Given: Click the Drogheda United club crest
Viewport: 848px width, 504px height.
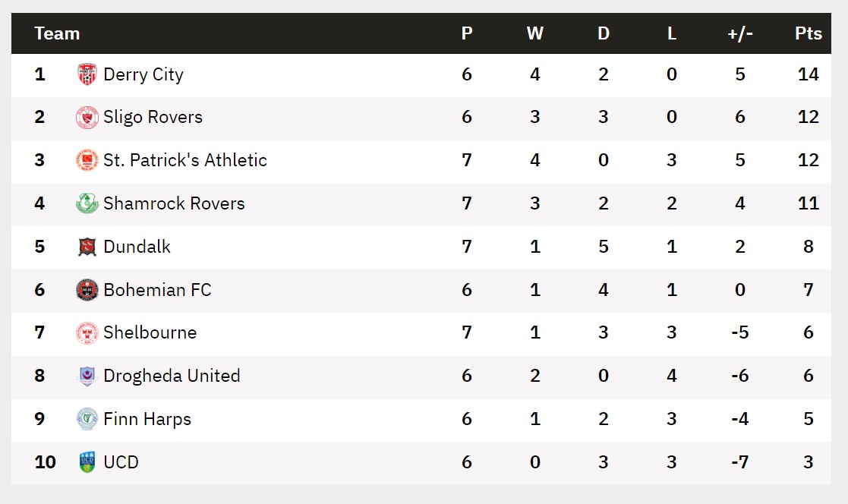Looking at the screenshot, I should [x=87, y=376].
